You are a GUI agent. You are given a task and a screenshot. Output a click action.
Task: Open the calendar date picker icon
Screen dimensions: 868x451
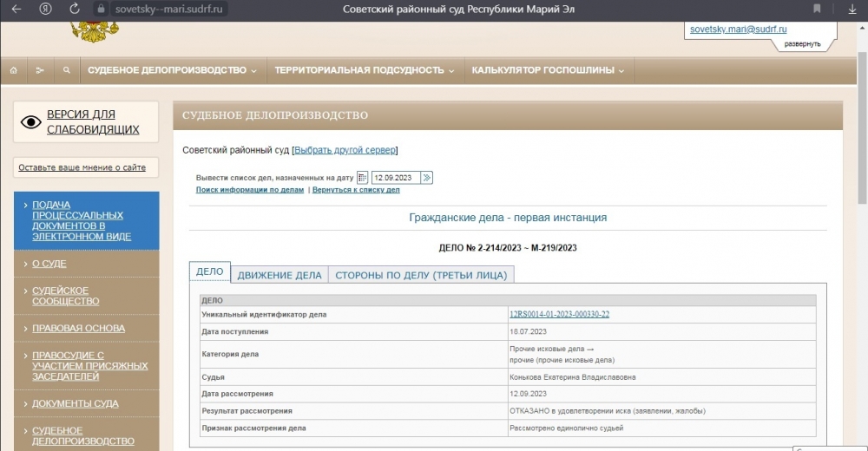[363, 177]
